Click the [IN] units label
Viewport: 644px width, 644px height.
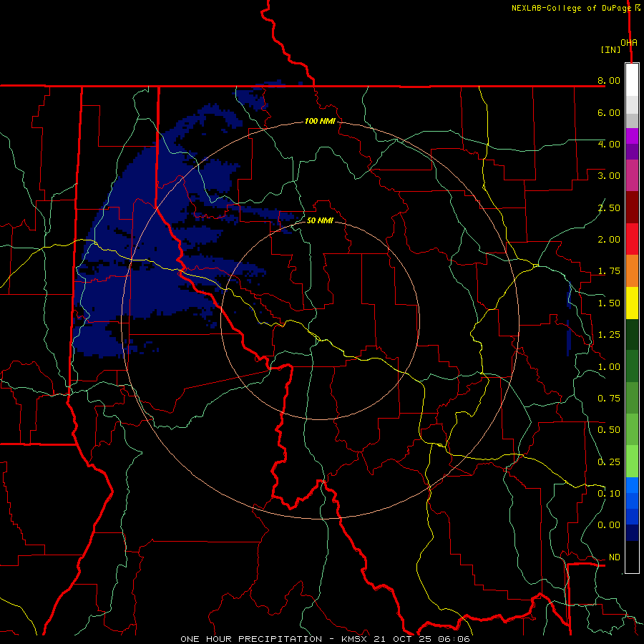coord(610,49)
